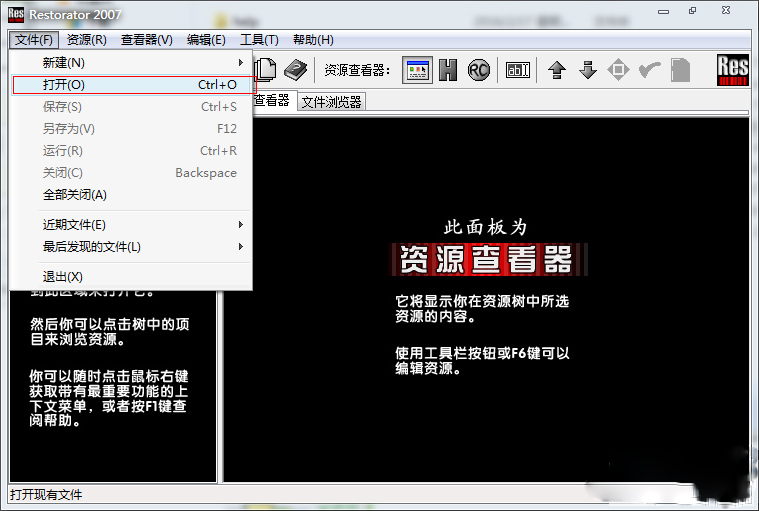This screenshot has width=759, height=511.
Task: Select 全部关闭(A) in the File menu
Action: pos(75,195)
